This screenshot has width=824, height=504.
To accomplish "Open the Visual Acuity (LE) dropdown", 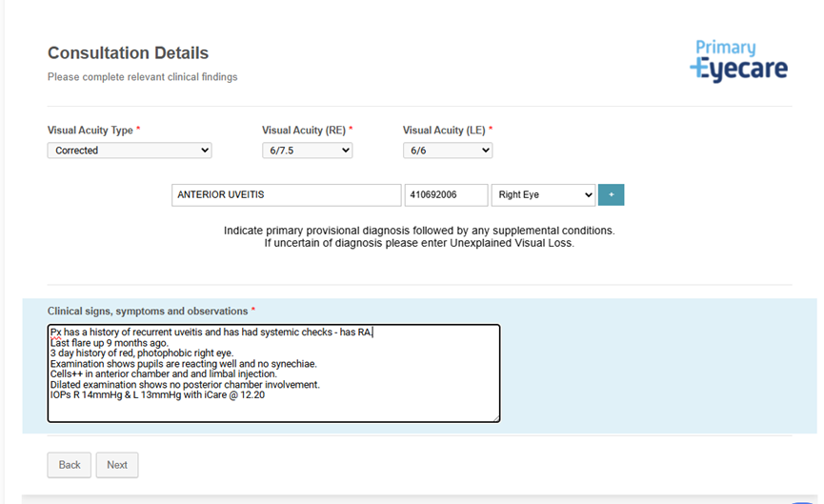I will tap(448, 151).
